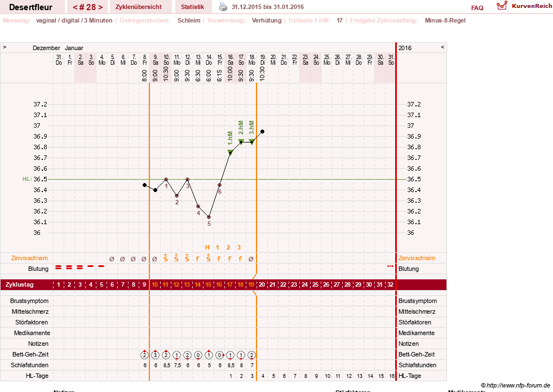
Task: Click the spotting dots on cycle day 32
Action: coord(390,266)
